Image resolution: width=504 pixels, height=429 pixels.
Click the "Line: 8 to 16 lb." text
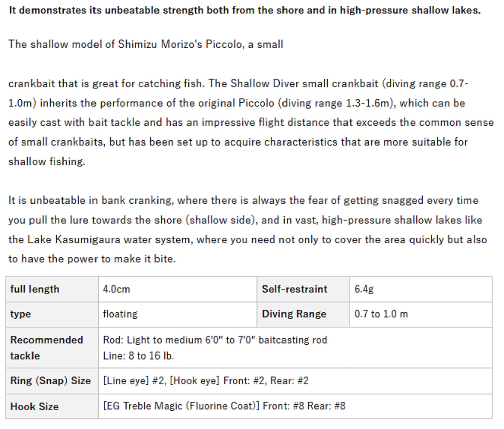[138, 356]
